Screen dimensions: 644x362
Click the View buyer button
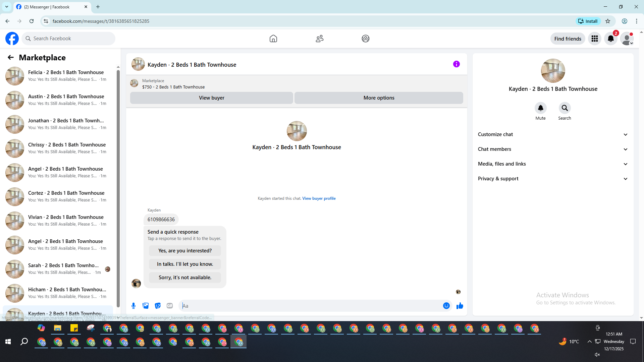point(211,98)
